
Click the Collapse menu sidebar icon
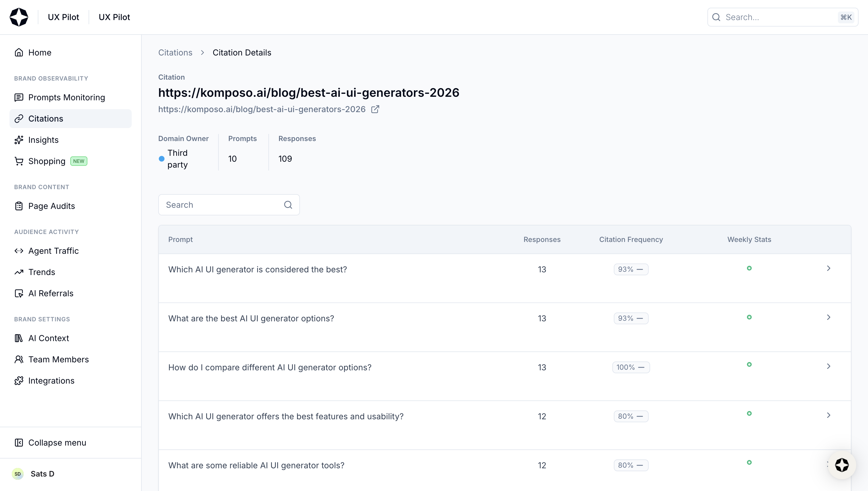19,442
